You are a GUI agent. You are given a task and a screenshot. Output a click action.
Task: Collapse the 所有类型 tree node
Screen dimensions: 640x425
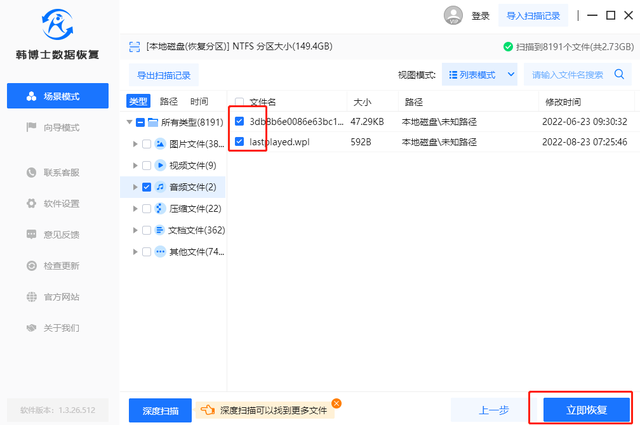pos(129,122)
